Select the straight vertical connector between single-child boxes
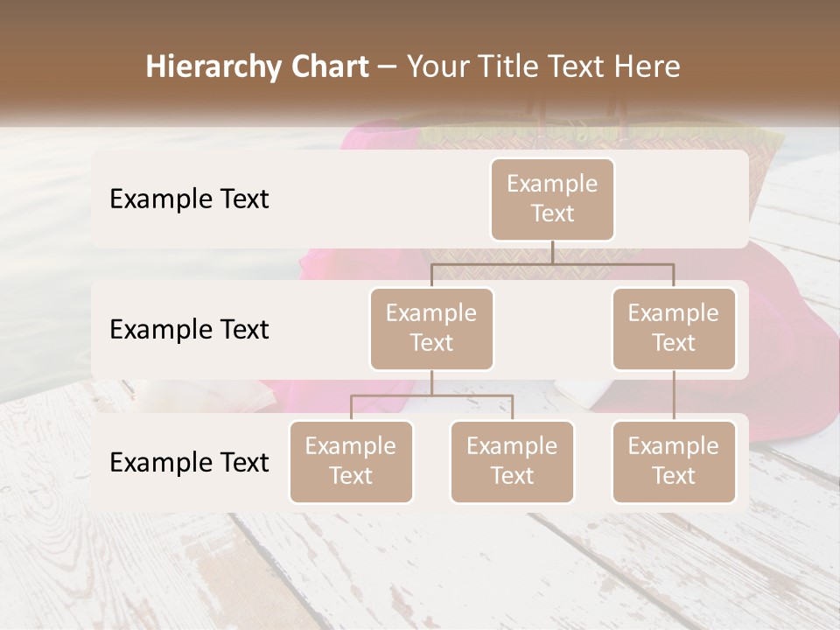840x630 pixels. point(674,395)
